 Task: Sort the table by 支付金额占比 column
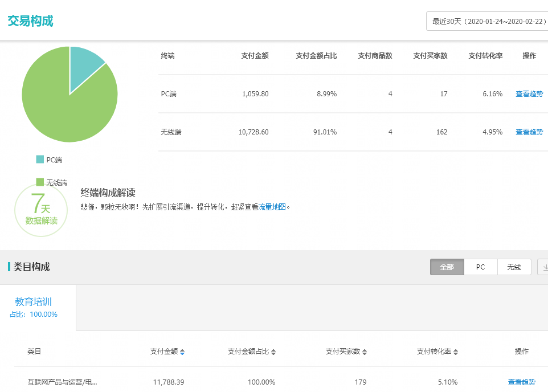(x=274, y=352)
